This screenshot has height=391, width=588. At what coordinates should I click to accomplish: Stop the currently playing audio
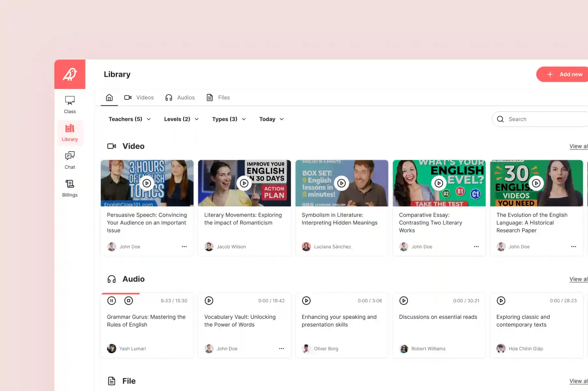tap(128, 300)
